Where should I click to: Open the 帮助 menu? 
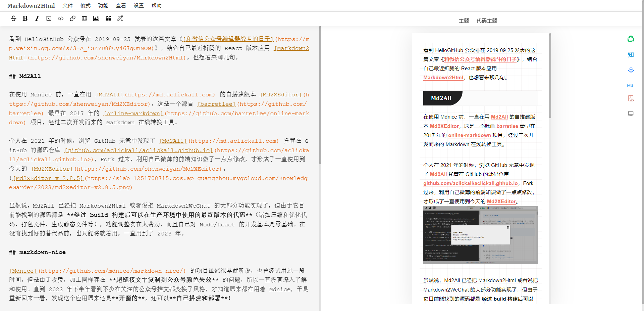[x=156, y=6]
